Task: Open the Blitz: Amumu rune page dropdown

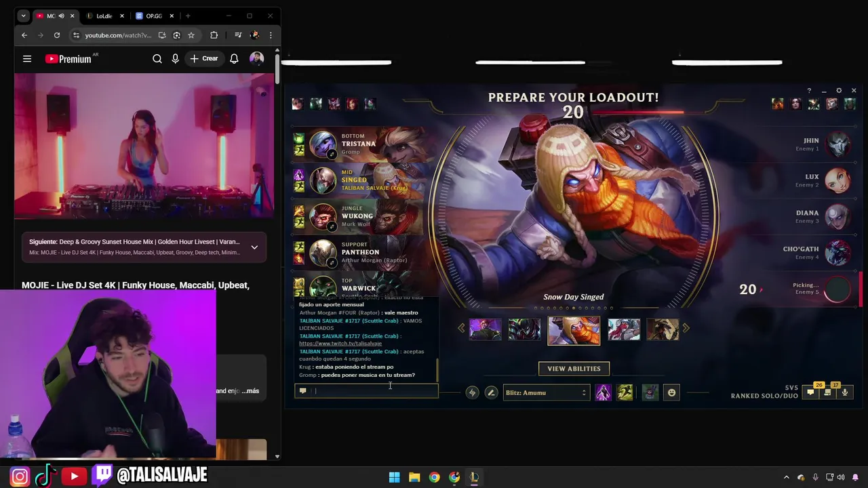Action: 546,392
